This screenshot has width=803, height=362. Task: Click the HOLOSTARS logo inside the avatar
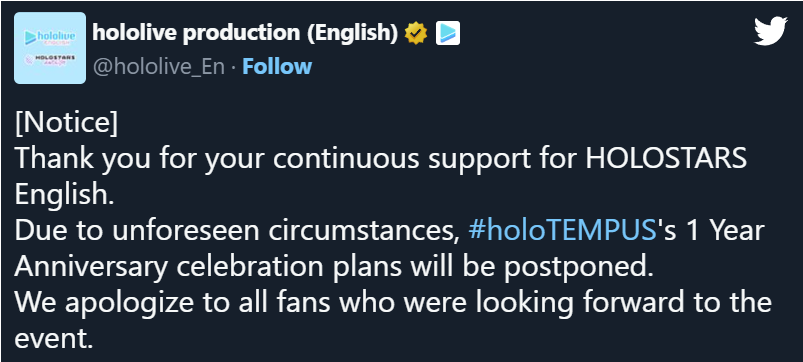coord(50,59)
